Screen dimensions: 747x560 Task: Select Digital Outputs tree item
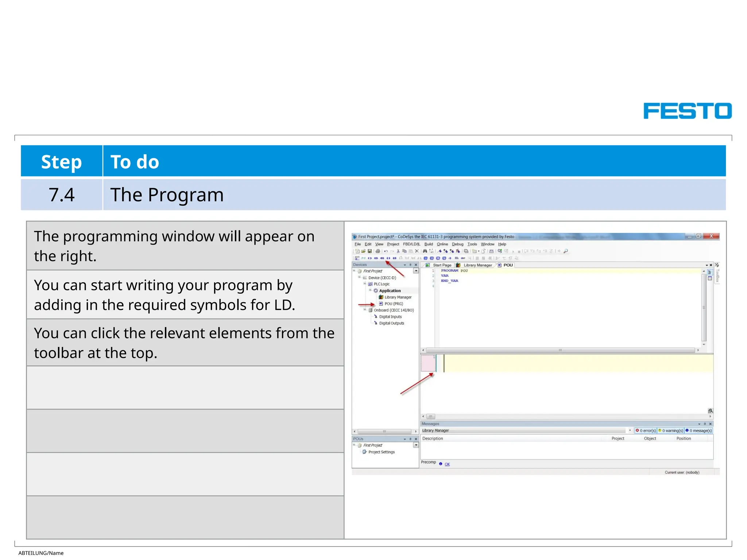389,323
